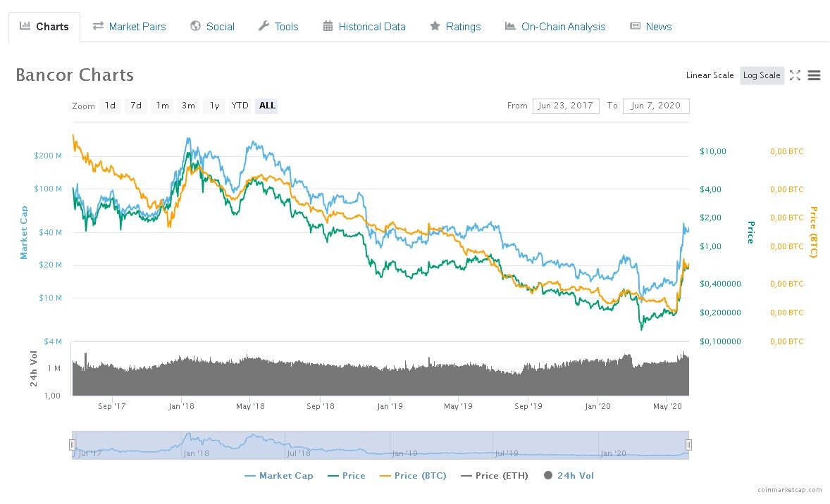Open the chart hamburger menu

(814, 75)
